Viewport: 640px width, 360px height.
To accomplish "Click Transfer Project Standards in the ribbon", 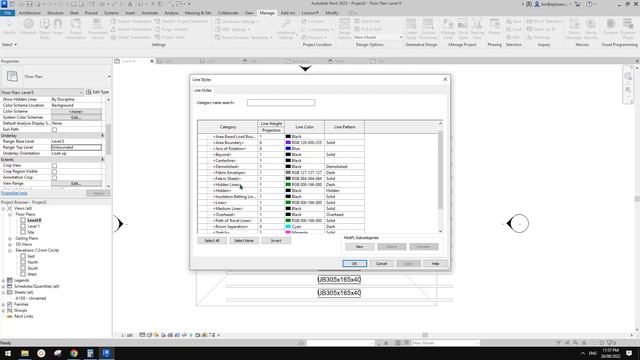I will [181, 21].
